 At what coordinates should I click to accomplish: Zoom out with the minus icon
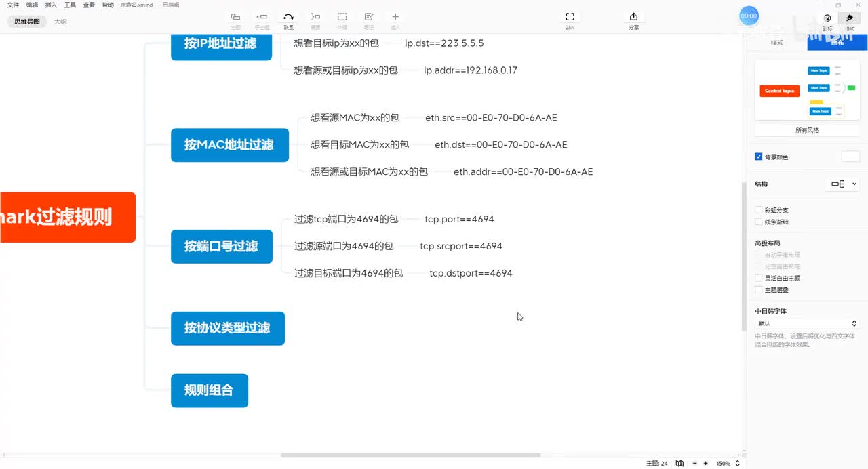(x=695, y=464)
